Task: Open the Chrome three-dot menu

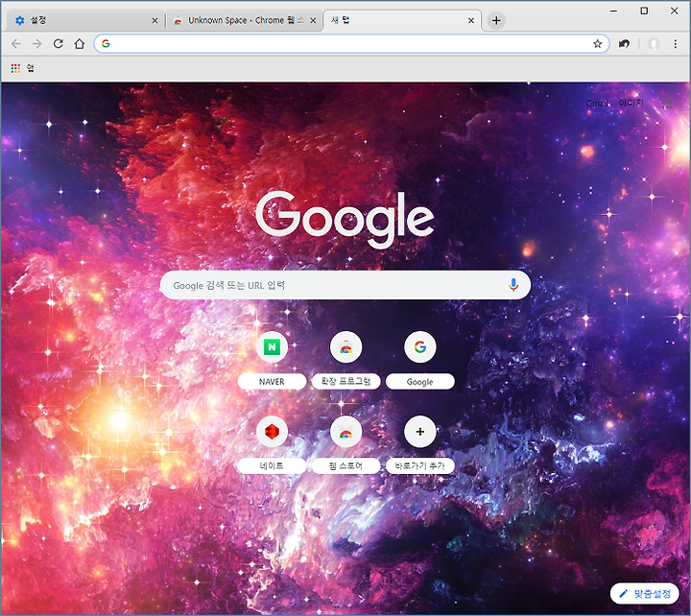Action: [675, 43]
